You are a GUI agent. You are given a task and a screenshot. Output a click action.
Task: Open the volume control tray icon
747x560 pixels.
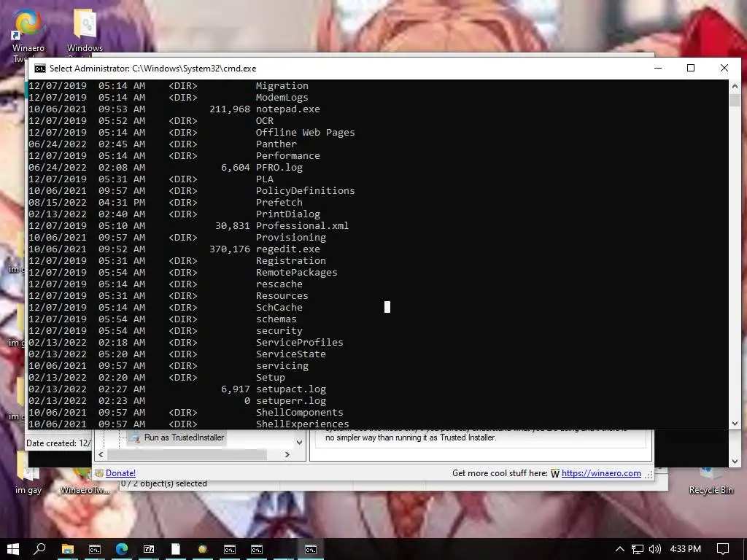[655, 549]
